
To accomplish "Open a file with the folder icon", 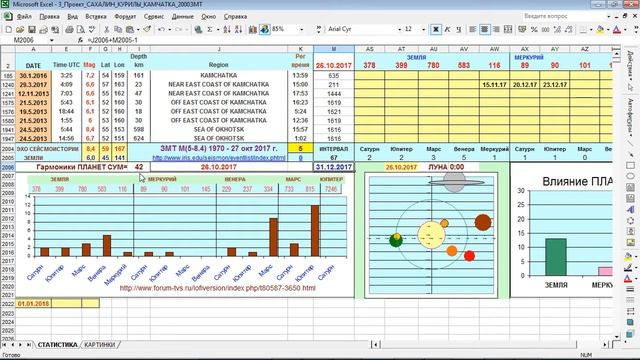I will coord(20,29).
